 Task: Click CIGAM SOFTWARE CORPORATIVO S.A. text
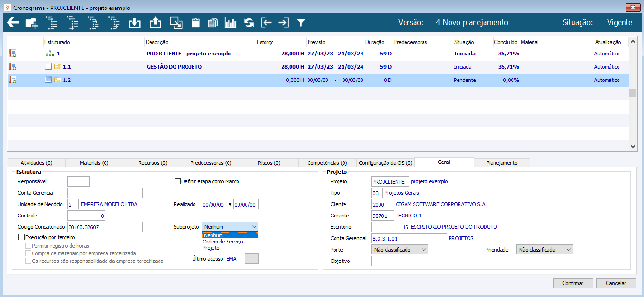pos(441,204)
